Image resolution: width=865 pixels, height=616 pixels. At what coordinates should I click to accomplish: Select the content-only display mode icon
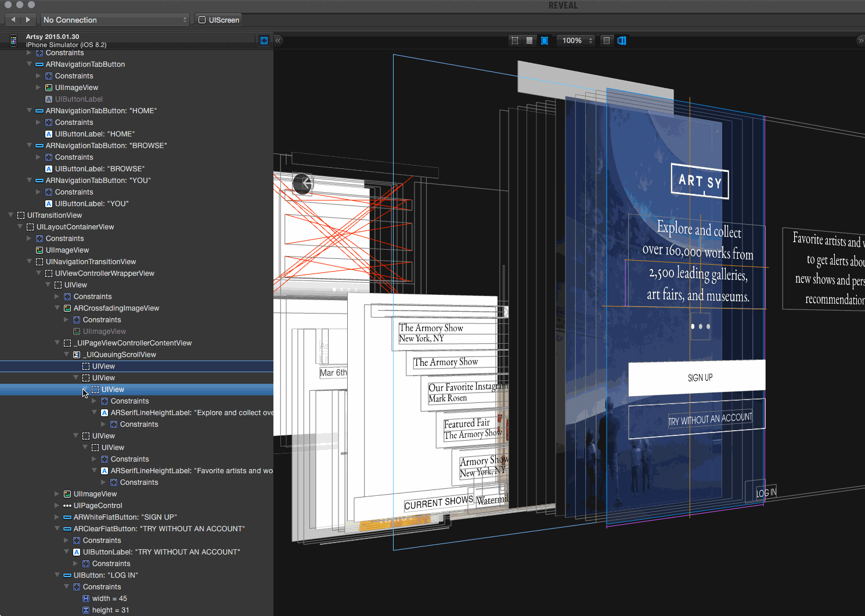click(529, 41)
